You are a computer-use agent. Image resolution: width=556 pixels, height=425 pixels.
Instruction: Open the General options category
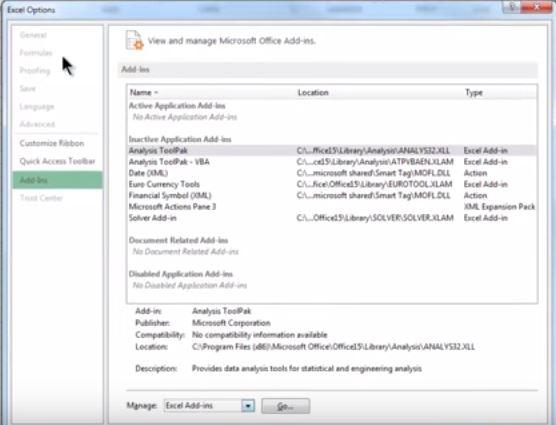click(x=33, y=35)
